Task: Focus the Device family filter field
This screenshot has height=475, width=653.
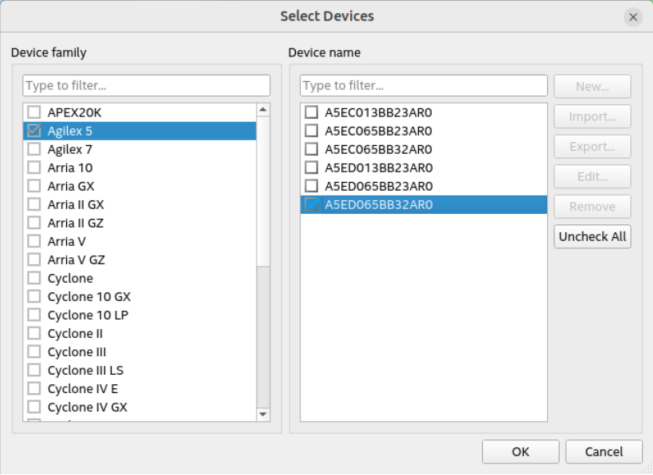Action: pyautogui.click(x=146, y=85)
